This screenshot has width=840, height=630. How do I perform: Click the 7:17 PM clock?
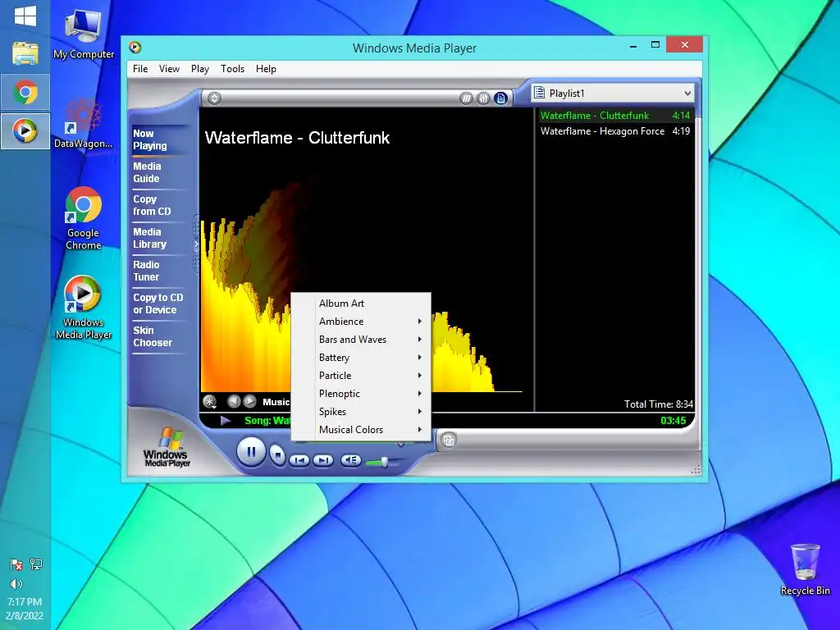[x=25, y=601]
